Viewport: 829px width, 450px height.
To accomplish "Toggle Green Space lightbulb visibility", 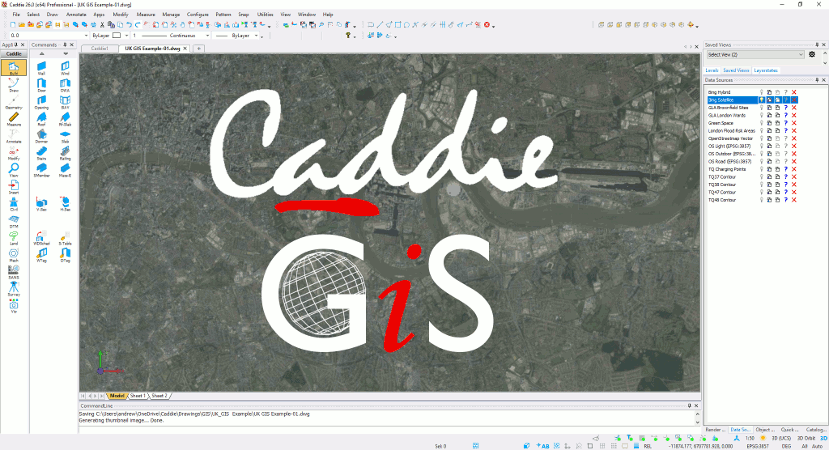I will click(761, 123).
